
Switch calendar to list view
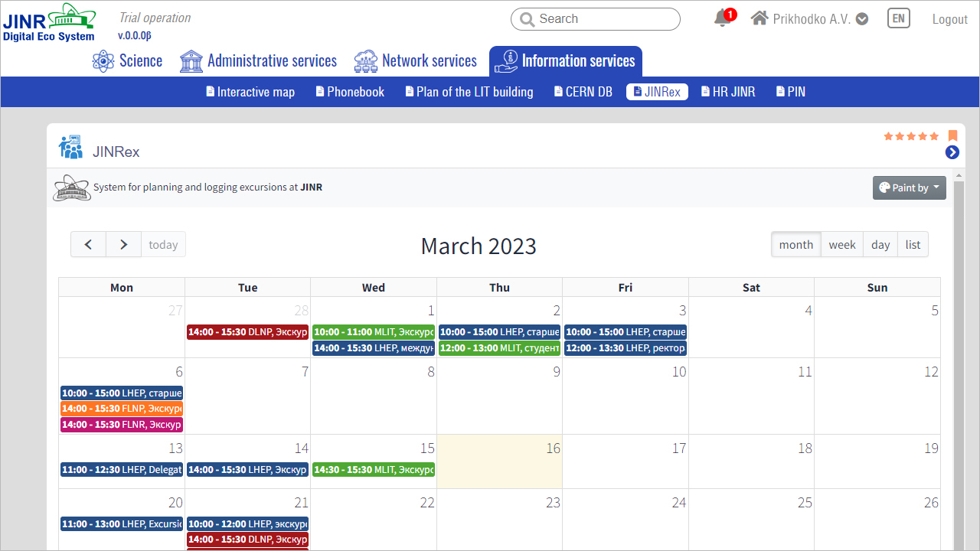point(913,245)
